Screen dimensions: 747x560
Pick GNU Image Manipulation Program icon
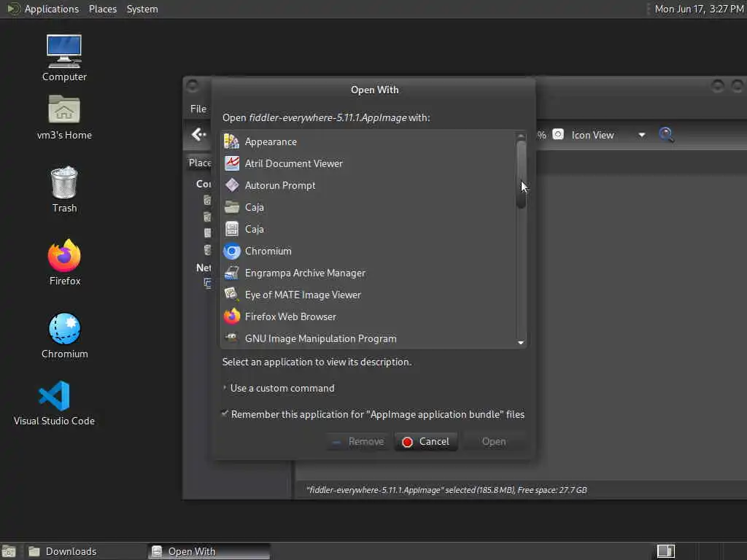[x=231, y=338]
